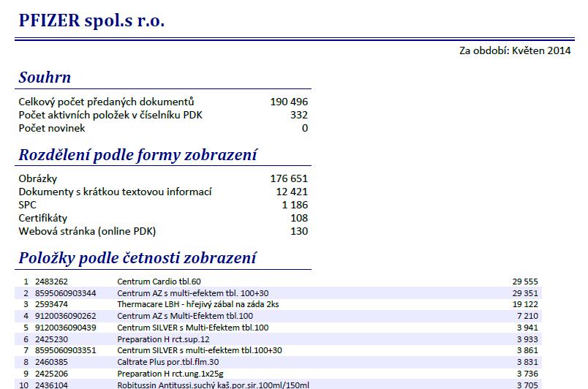
Task: Select the Počet novinek label
Action: pyautogui.click(x=52, y=128)
